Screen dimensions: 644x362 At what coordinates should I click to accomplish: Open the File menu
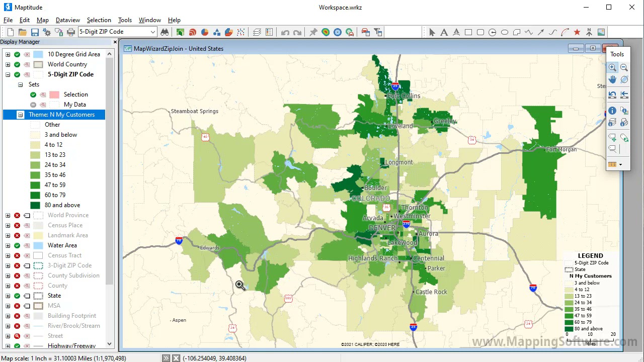[8, 20]
